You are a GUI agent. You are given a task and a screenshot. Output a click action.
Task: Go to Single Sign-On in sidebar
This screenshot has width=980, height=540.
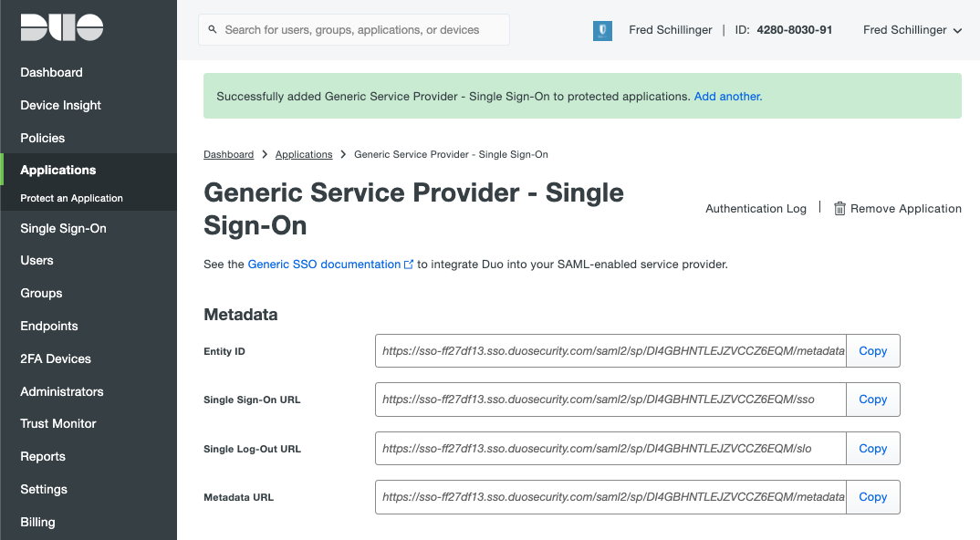coord(63,228)
